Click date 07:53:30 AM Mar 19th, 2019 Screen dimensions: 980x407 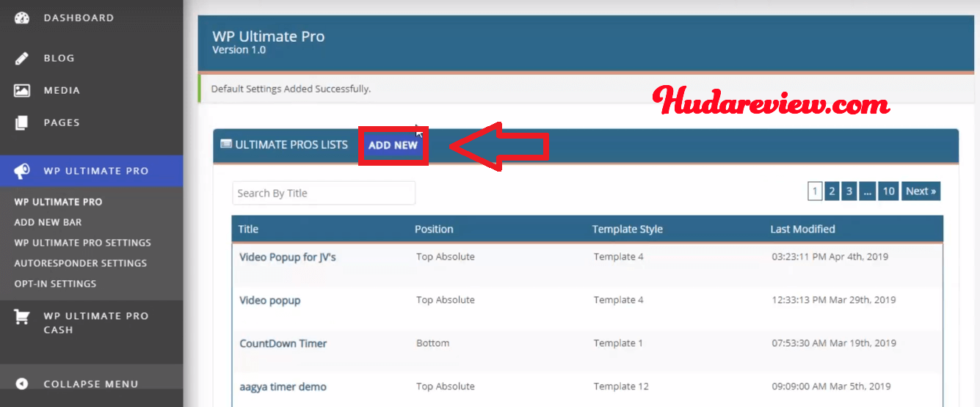point(834,343)
